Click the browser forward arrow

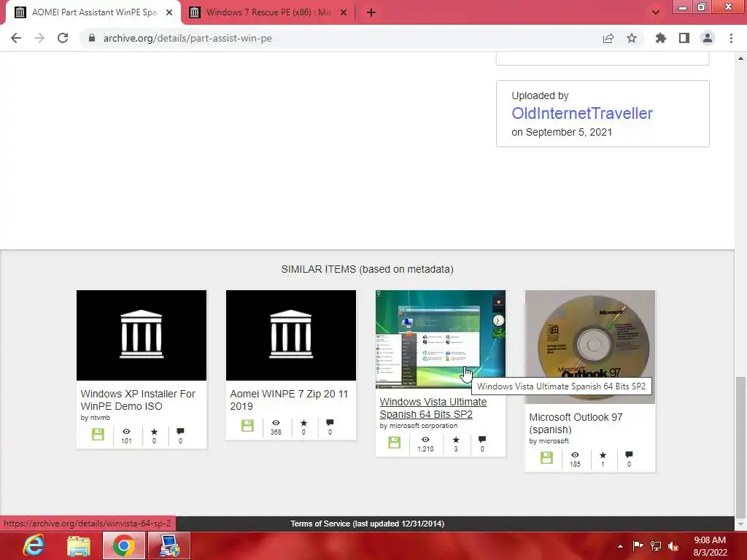coord(39,38)
